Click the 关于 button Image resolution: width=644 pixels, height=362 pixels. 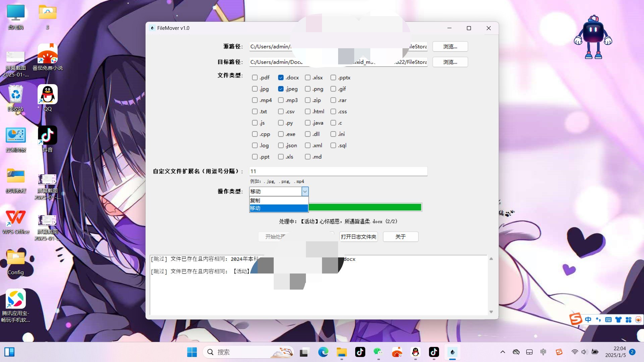pos(400,237)
